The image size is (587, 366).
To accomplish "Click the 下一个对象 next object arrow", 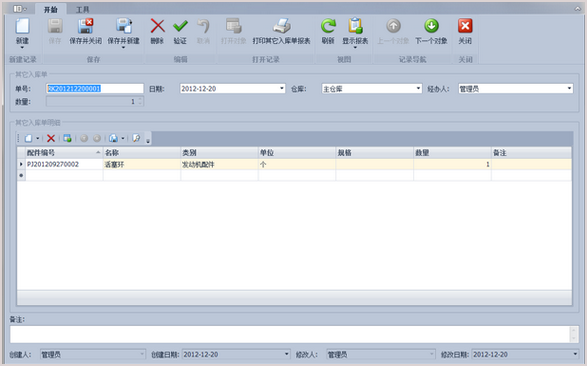I will pyautogui.click(x=431, y=26).
